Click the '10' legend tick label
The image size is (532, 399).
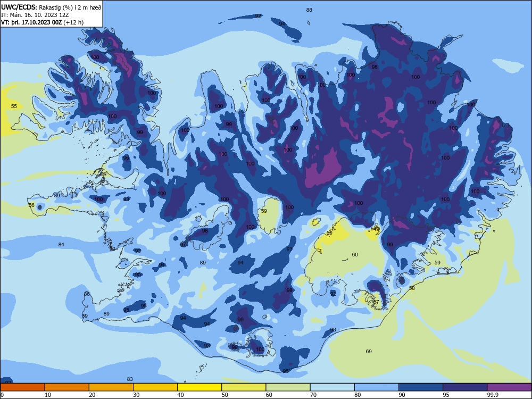(48, 395)
